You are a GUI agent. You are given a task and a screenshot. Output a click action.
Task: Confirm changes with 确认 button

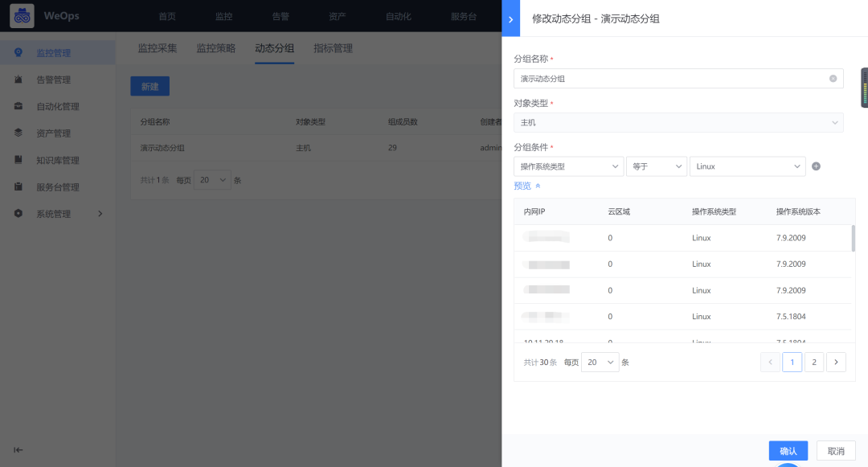click(788, 451)
